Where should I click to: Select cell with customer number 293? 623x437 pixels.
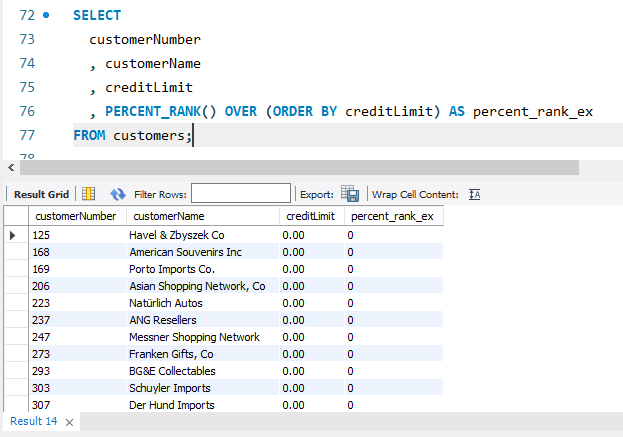77,371
